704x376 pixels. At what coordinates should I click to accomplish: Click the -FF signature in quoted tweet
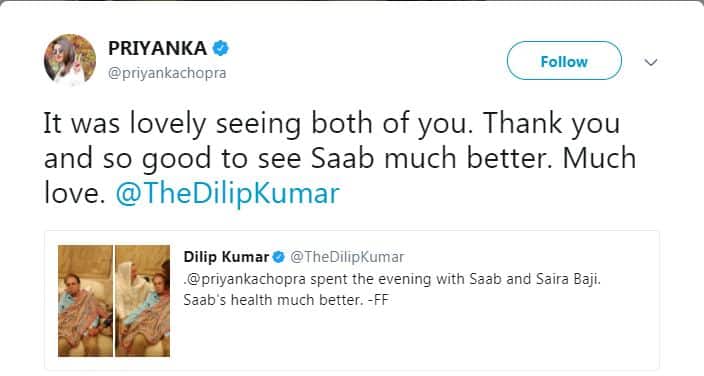click(378, 300)
